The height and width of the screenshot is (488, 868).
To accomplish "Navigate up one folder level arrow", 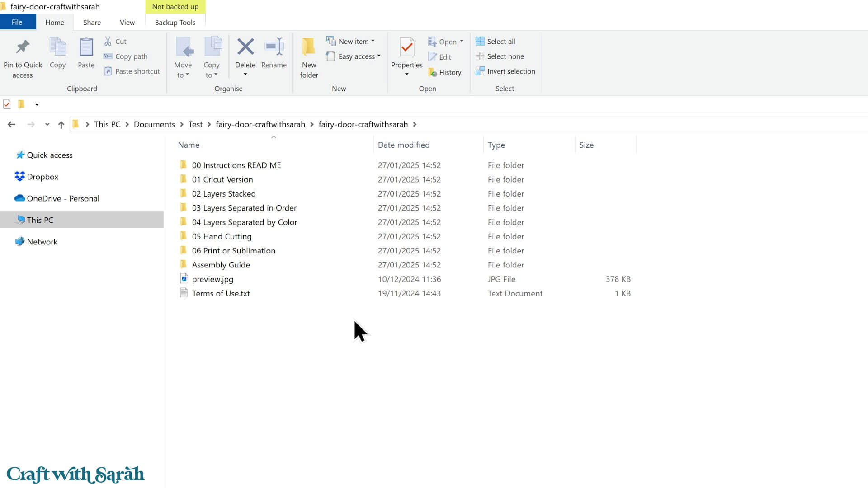I will [61, 125].
